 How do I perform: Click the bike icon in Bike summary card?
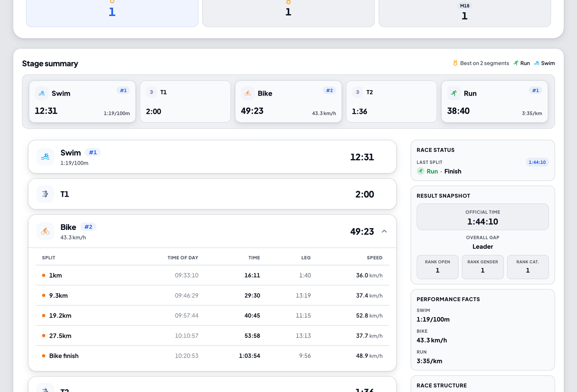pyautogui.click(x=248, y=93)
